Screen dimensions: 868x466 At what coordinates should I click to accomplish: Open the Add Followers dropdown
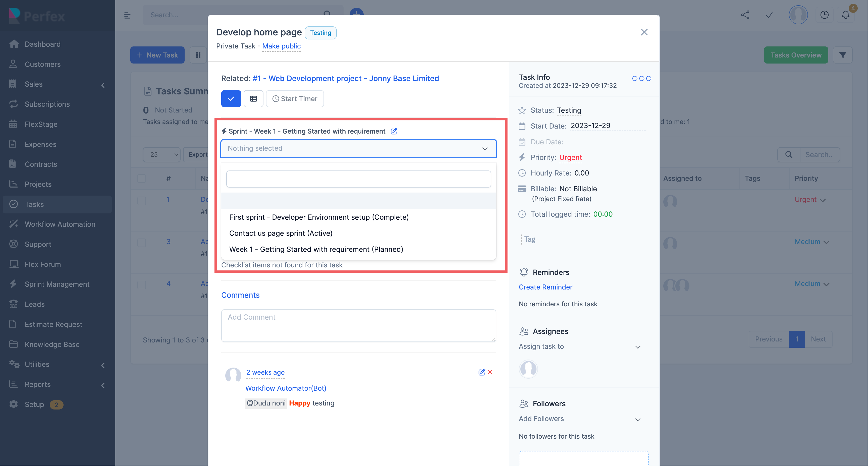coord(580,419)
